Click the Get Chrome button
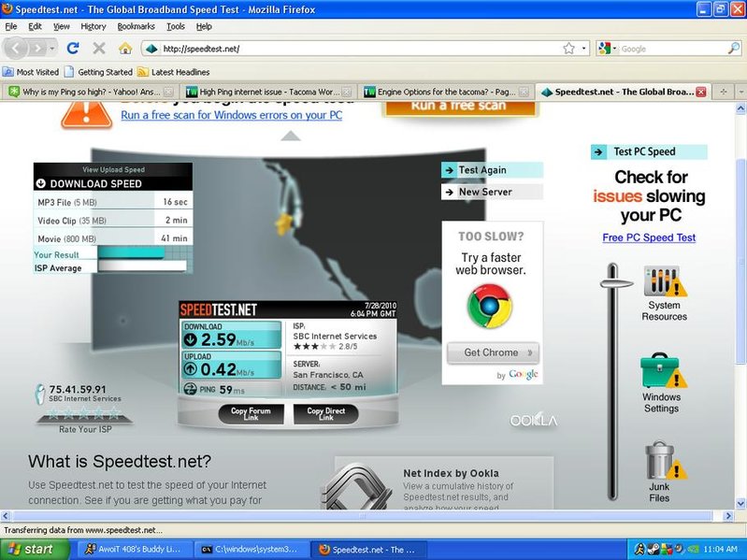747x560 pixels. point(493,352)
